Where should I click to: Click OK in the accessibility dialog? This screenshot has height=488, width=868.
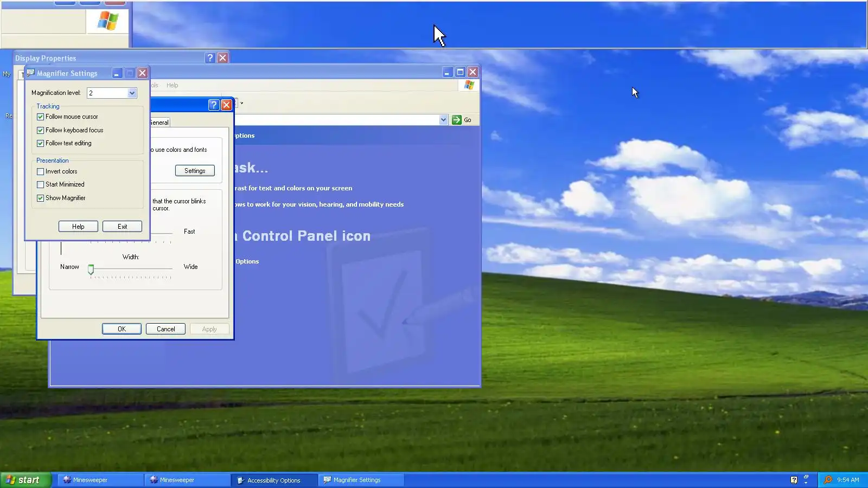click(122, 329)
